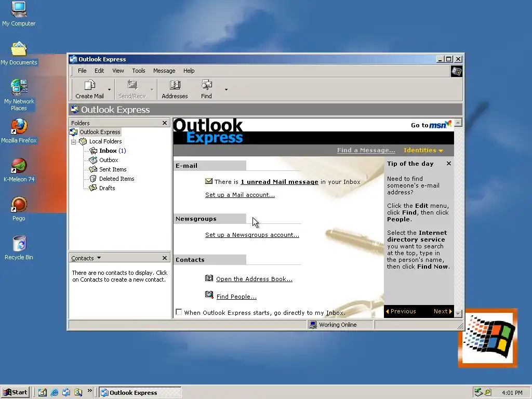
Task: Launch Outlook Express from the quick launch icon
Action: point(66,393)
